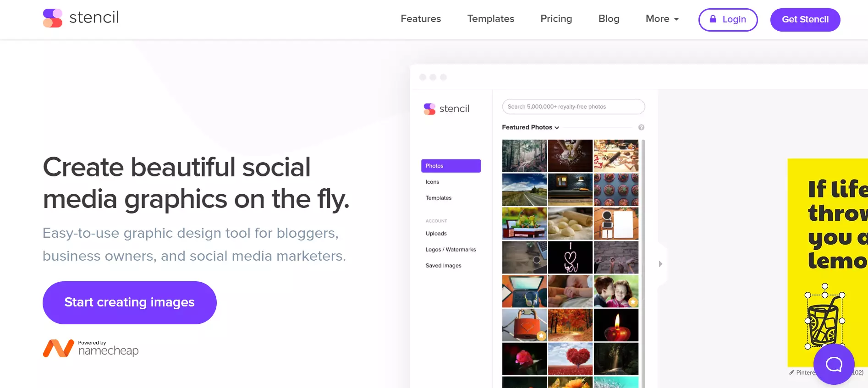Click the royalty-free photos search field
This screenshot has height=388, width=868.
573,107
